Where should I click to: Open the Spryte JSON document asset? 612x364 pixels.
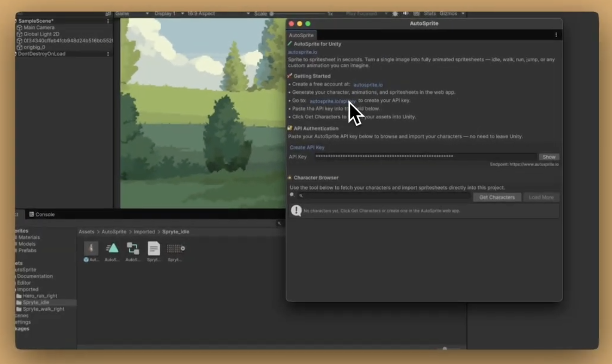point(154,249)
